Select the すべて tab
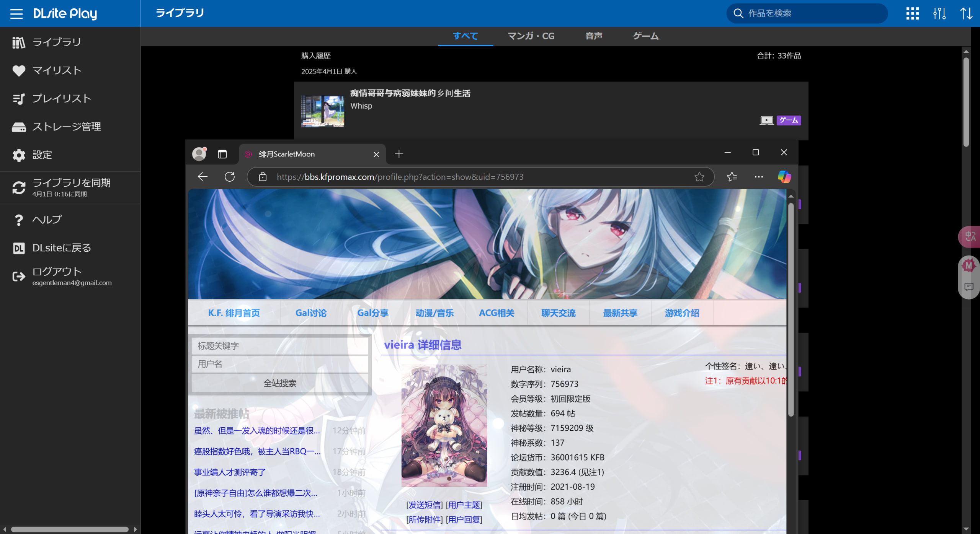Viewport: 980px width, 534px height. pyautogui.click(x=465, y=36)
